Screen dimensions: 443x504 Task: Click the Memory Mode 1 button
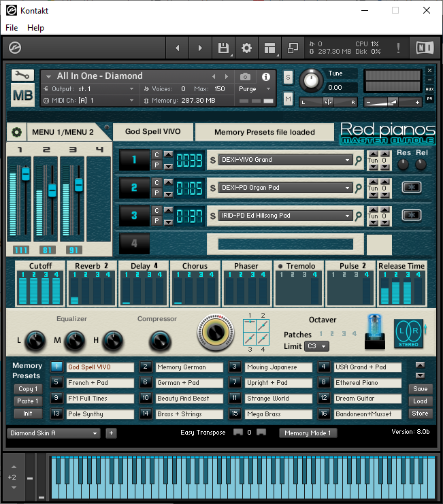tap(308, 433)
